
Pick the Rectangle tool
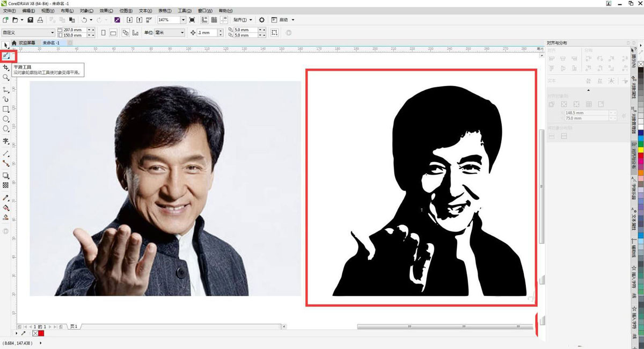click(x=6, y=109)
